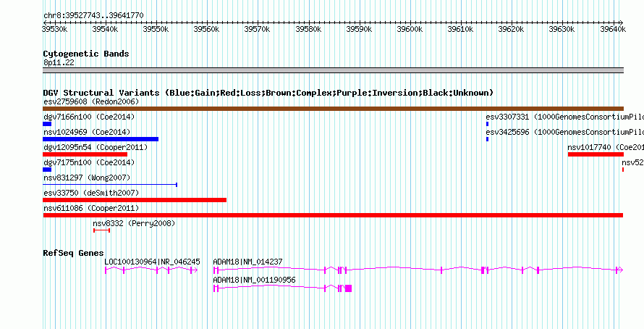The image size is (644, 329).
Task: Click the 39610k ruler tick label
Action: click(460, 29)
